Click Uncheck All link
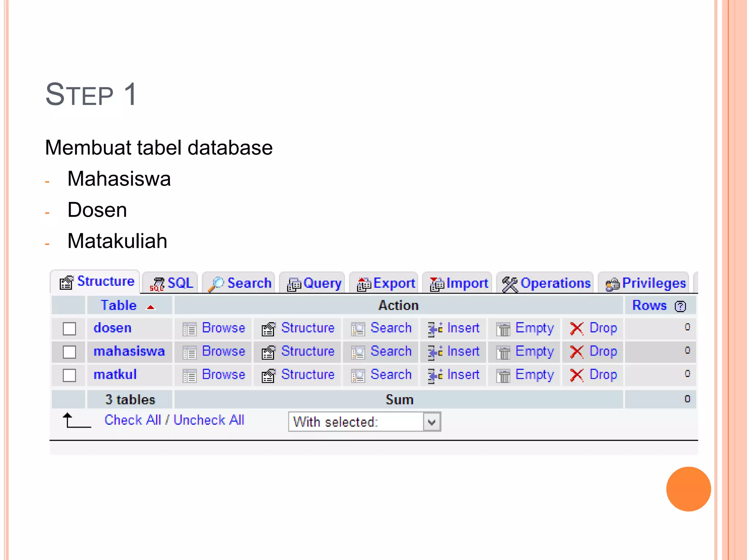 tap(209, 420)
